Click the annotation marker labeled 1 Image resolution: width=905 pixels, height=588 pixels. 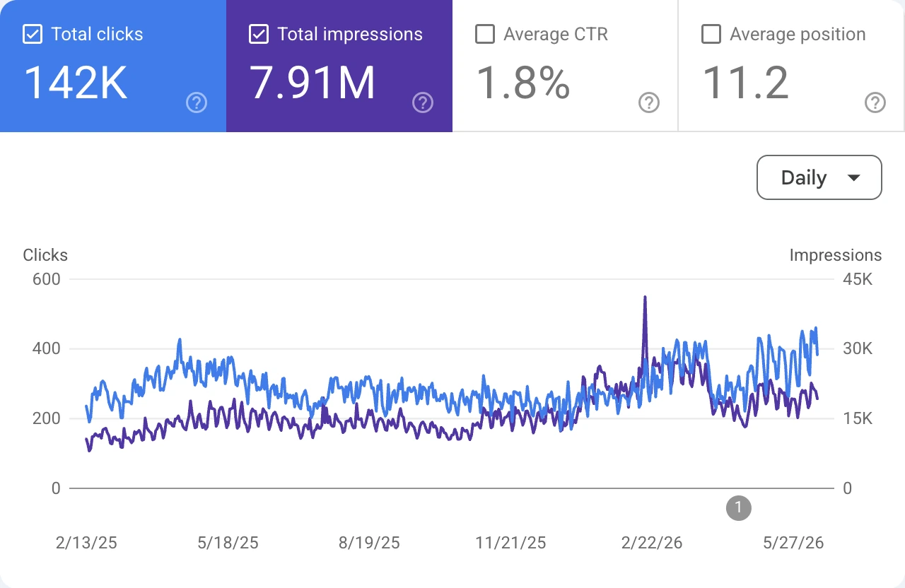tap(739, 507)
